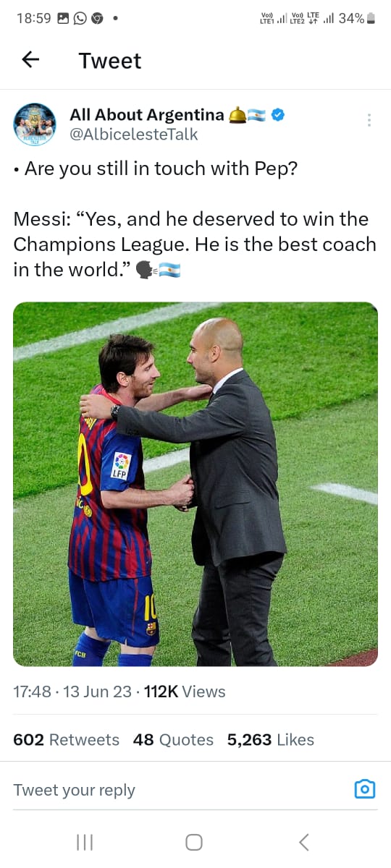The width and height of the screenshot is (391, 868).
Task: Open All About Argentina profile picture
Action: click(x=35, y=124)
